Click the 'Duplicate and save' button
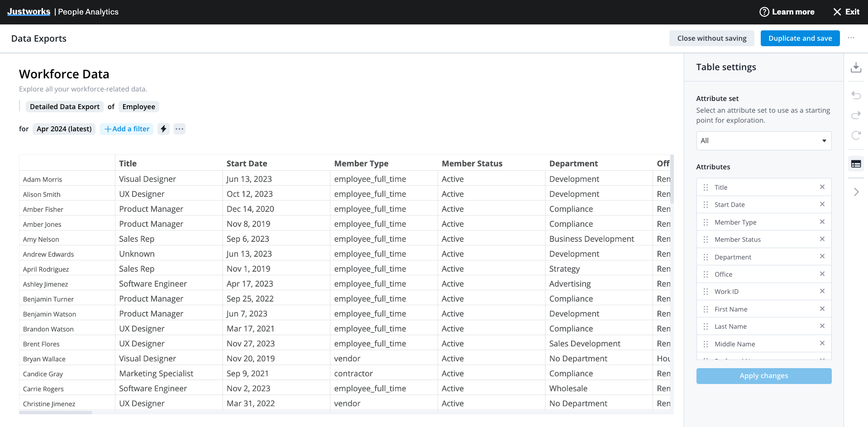 pyautogui.click(x=800, y=38)
